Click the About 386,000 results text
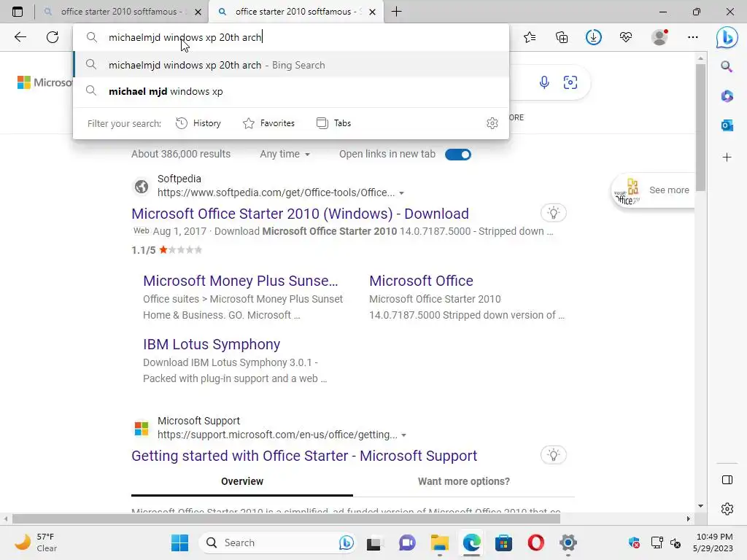This screenshot has width=747, height=560. [181, 155]
